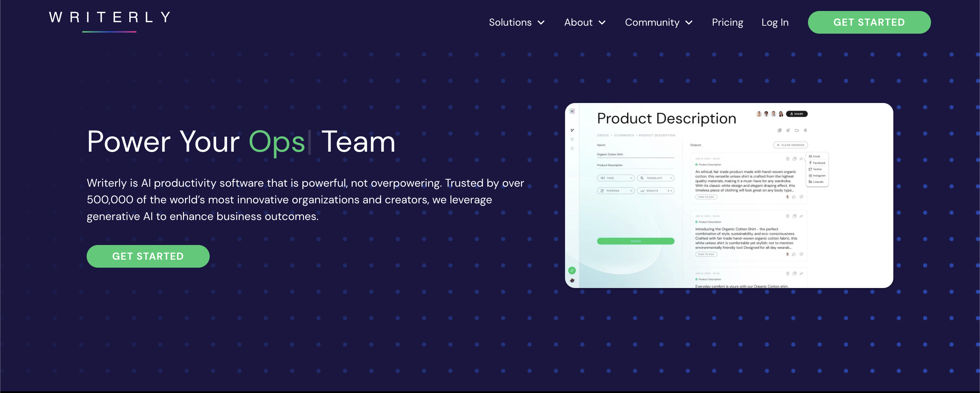Click the header GET STARTED button
The image size is (980, 393).
tap(869, 22)
